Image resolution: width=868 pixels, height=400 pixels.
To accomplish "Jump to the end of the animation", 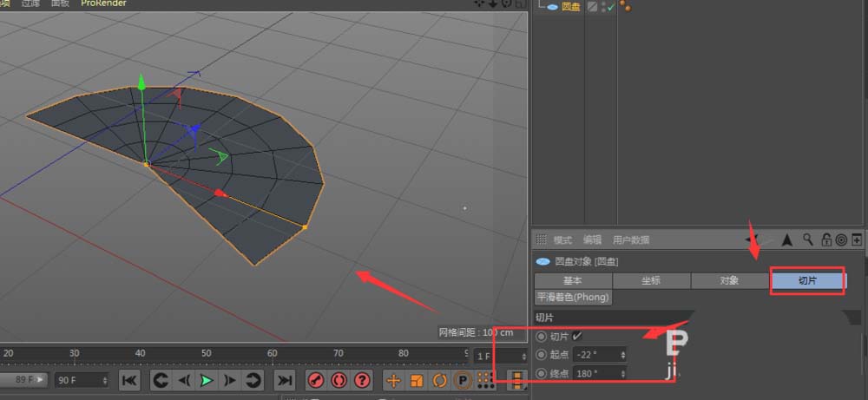I will [x=284, y=380].
